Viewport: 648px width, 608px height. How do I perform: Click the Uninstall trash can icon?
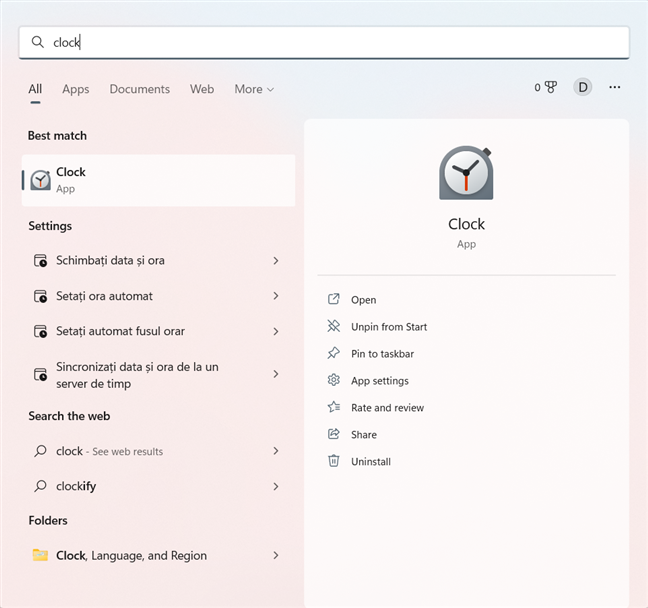coord(334,461)
